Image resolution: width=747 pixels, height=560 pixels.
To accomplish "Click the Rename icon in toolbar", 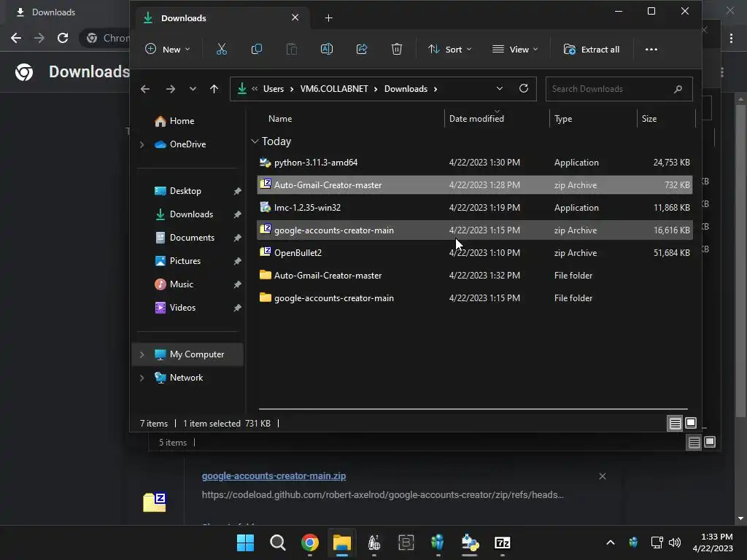I will pos(327,49).
